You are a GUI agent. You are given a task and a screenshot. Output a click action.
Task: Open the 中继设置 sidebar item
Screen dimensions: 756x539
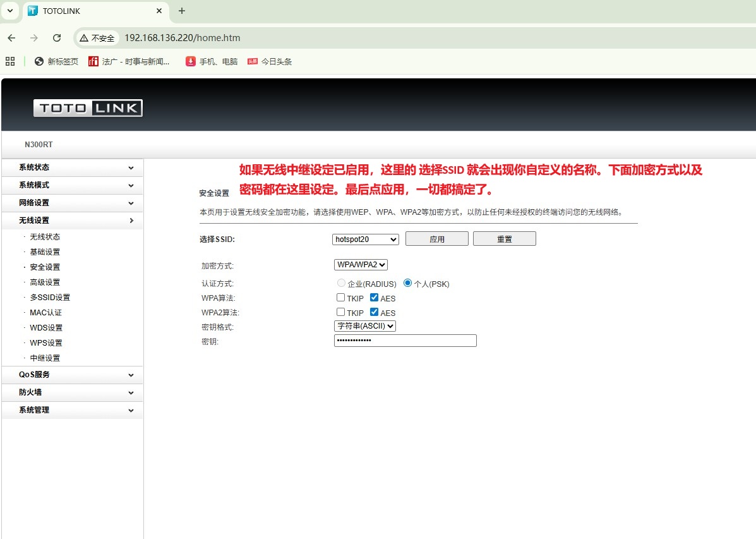coord(45,358)
